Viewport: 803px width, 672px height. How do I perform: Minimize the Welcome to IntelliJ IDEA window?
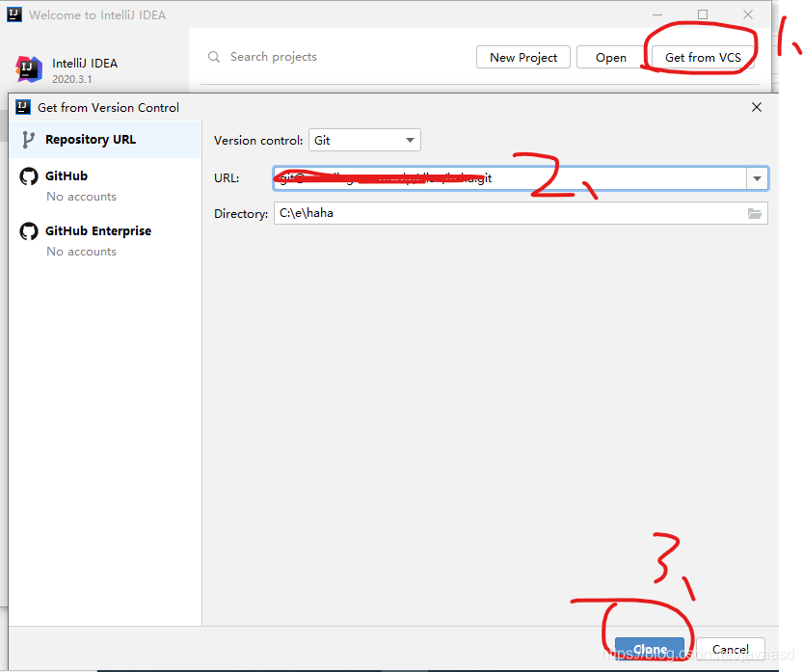[x=657, y=14]
